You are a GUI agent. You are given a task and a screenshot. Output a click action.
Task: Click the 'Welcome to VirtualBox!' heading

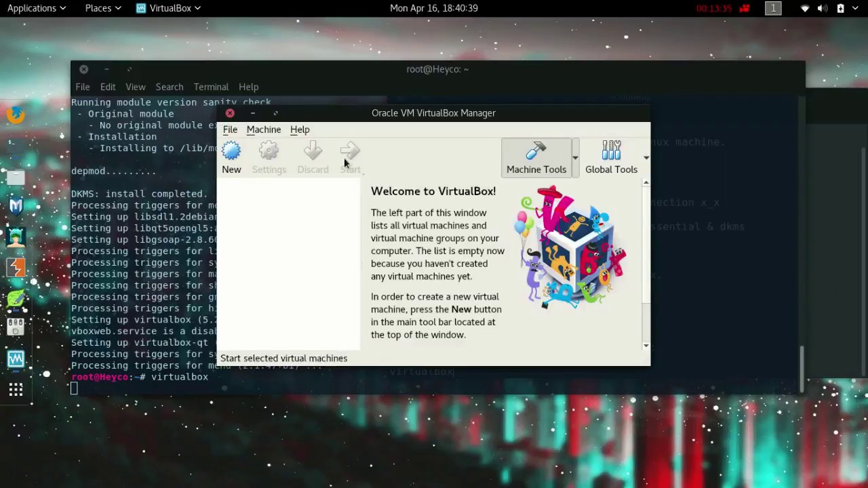tap(433, 191)
